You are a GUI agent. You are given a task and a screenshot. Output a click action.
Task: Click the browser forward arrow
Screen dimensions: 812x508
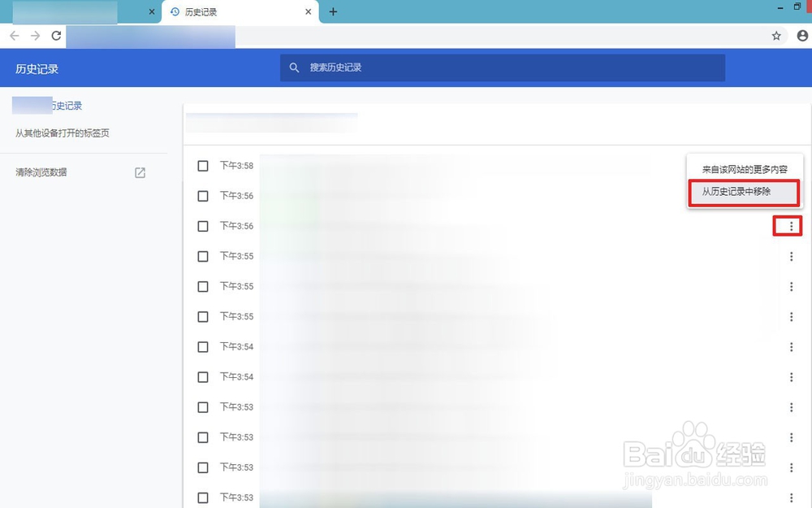pyautogui.click(x=35, y=36)
